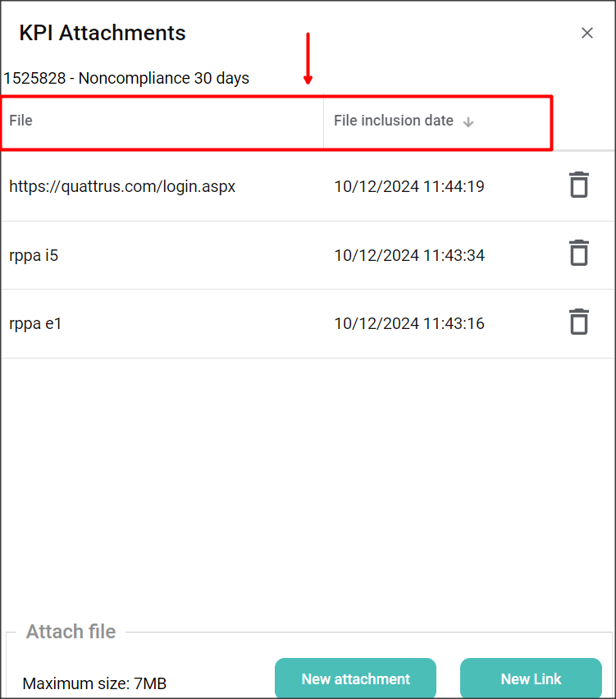Click the KPI Attachments title
616x699 pixels.
tap(103, 33)
